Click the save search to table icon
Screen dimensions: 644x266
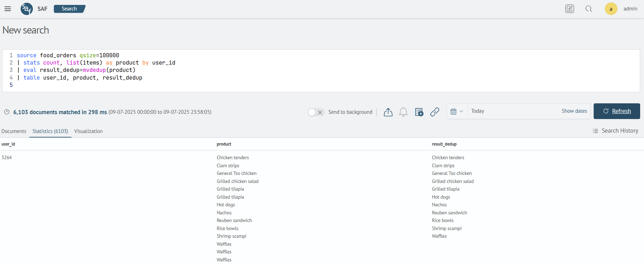click(x=419, y=112)
